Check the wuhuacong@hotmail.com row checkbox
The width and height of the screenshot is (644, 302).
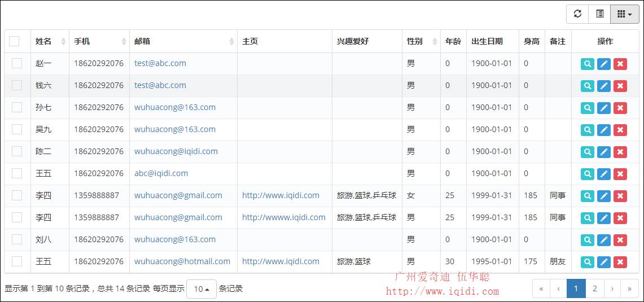(17, 261)
